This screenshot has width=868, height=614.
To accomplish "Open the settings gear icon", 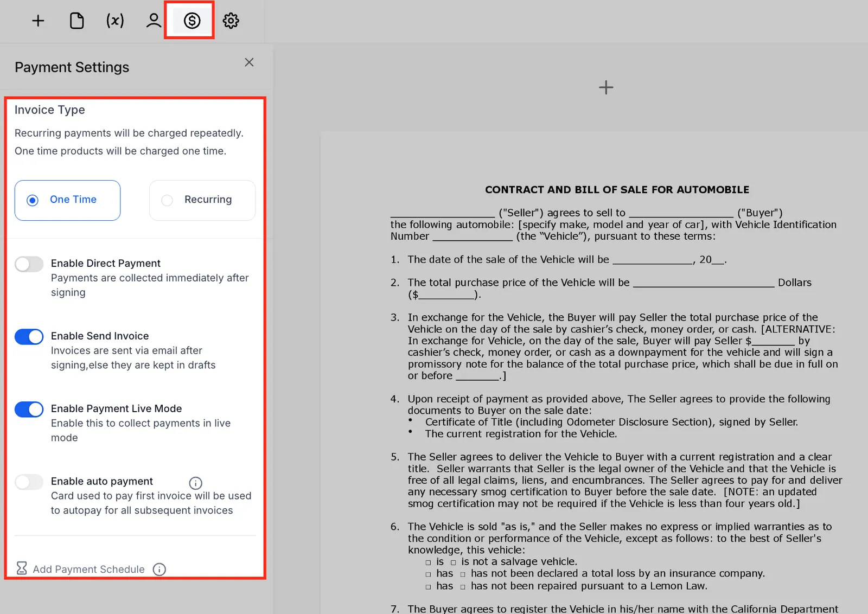I will click(231, 21).
